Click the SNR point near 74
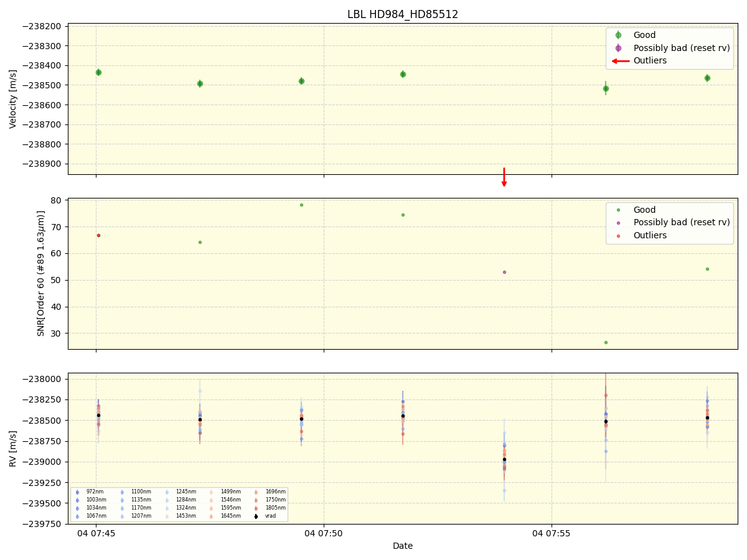Image resolution: width=747 pixels, height=560 pixels. tap(403, 215)
